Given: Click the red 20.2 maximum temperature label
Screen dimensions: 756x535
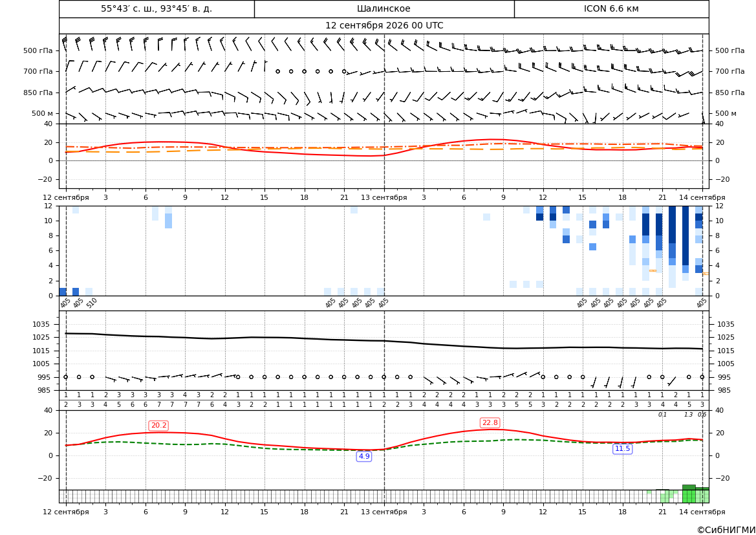Looking at the screenshot, I should (158, 425).
